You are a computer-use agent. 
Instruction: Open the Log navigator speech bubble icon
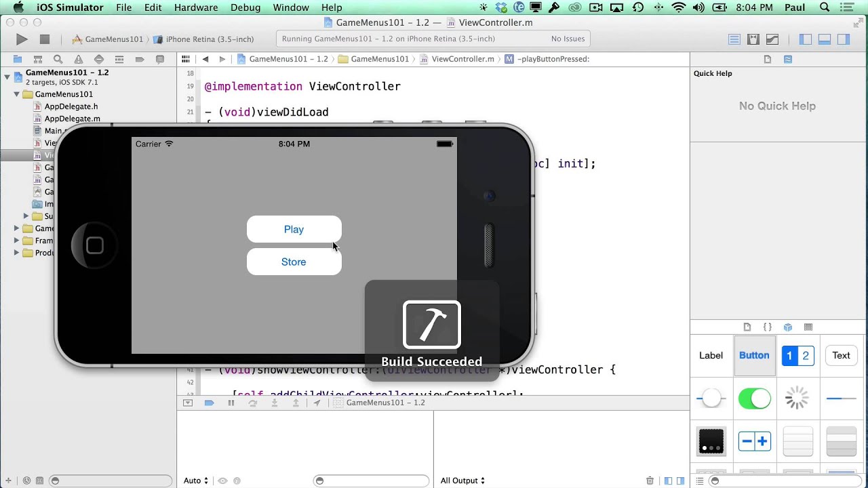pos(160,59)
